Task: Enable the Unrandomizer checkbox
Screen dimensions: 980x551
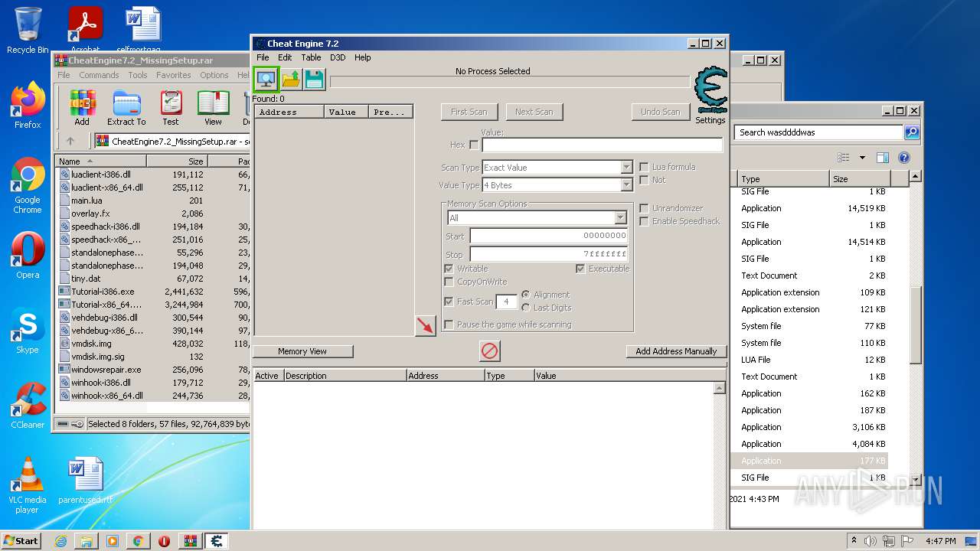Action: pos(644,208)
